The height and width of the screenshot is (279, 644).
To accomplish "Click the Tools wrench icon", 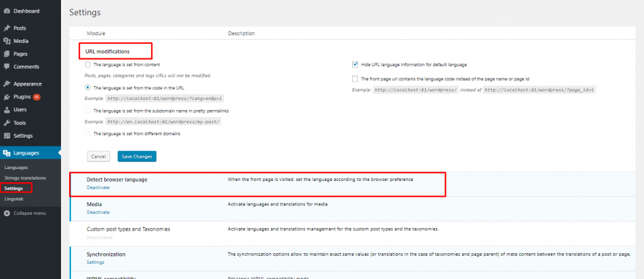I will 6,123.
